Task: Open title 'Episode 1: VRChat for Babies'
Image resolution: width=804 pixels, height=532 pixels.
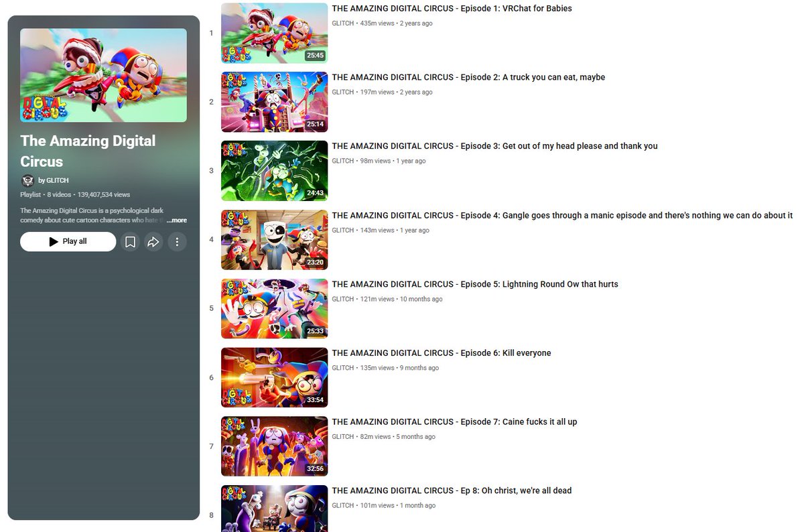Action: click(452, 9)
